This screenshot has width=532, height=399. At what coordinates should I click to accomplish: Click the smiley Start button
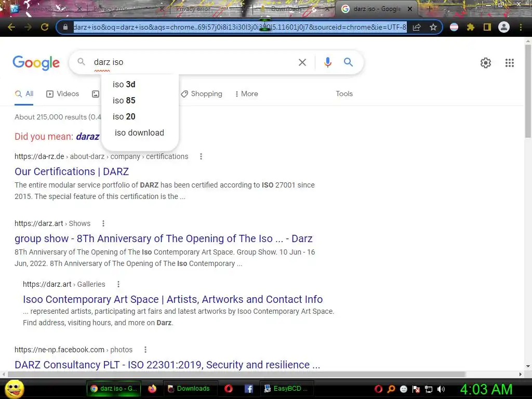coord(14,389)
